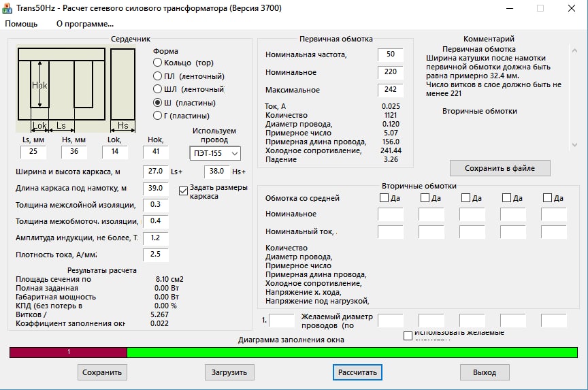Click the Амплитуда индукции field
Screen dimensions: 588x390
pos(156,238)
